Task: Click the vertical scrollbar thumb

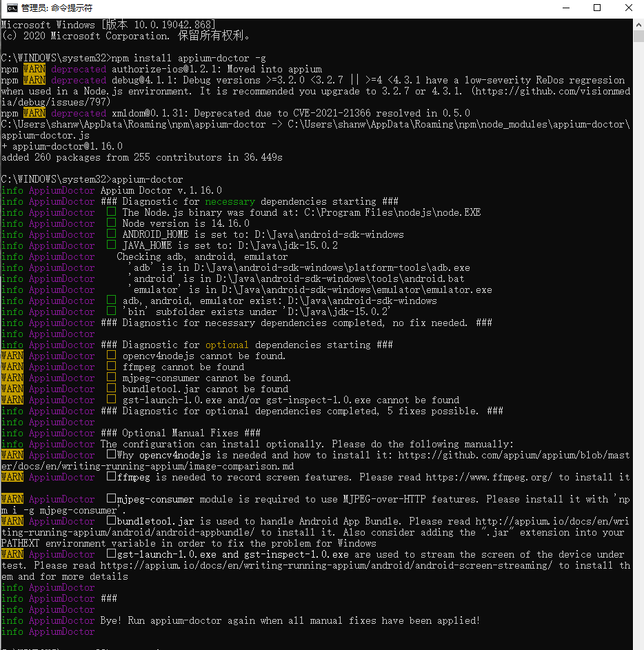Action: click(x=638, y=37)
